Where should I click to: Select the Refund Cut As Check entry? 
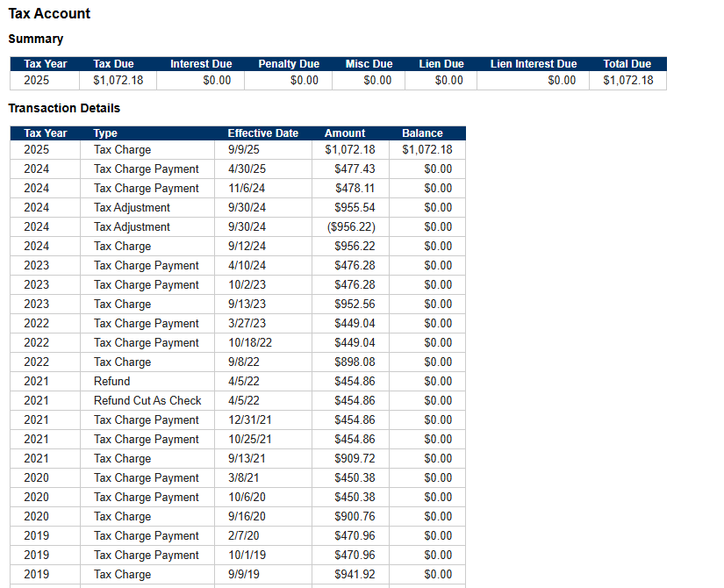147,401
